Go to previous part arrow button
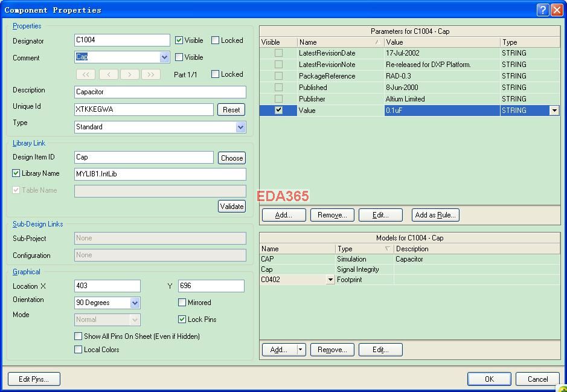 tap(108, 74)
